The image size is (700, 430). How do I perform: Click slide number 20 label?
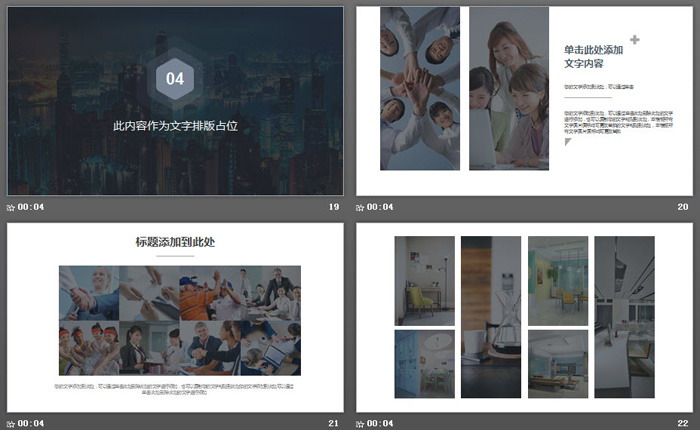[x=683, y=207]
